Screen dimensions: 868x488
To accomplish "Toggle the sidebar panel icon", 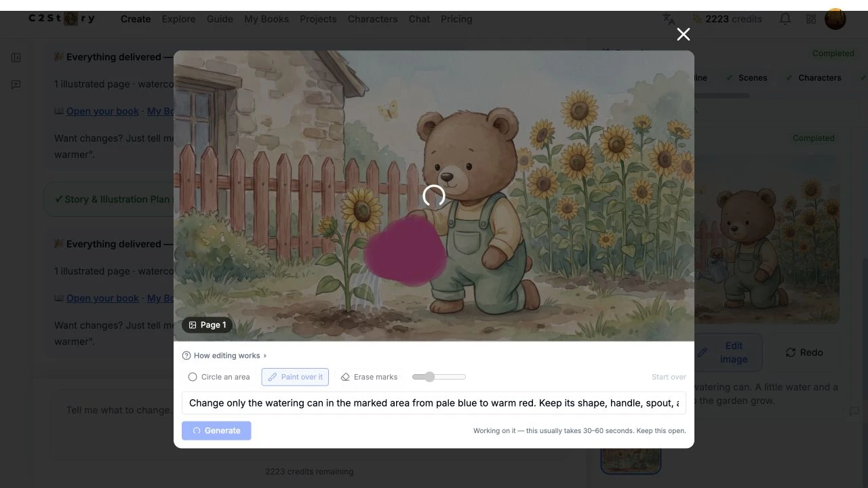I will 16,58.
